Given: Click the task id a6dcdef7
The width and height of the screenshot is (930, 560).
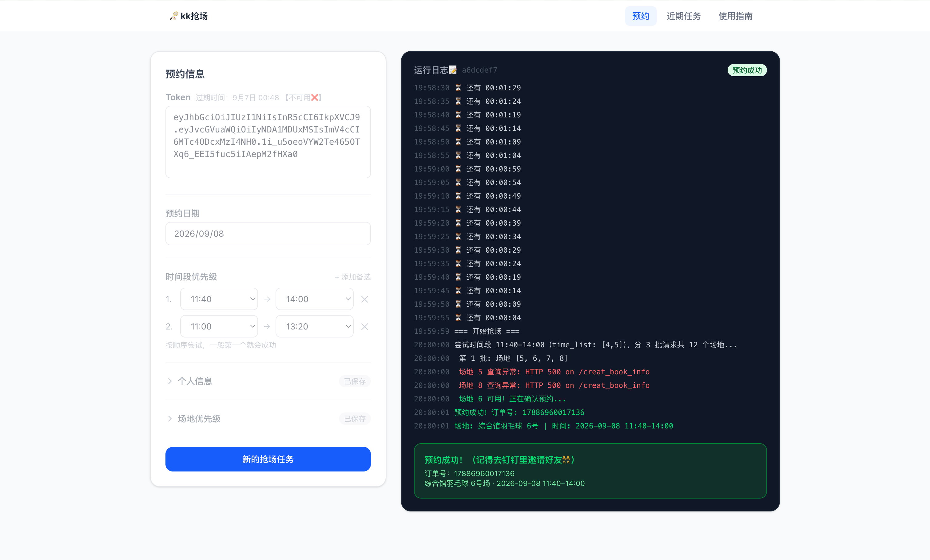Looking at the screenshot, I should tap(479, 70).
